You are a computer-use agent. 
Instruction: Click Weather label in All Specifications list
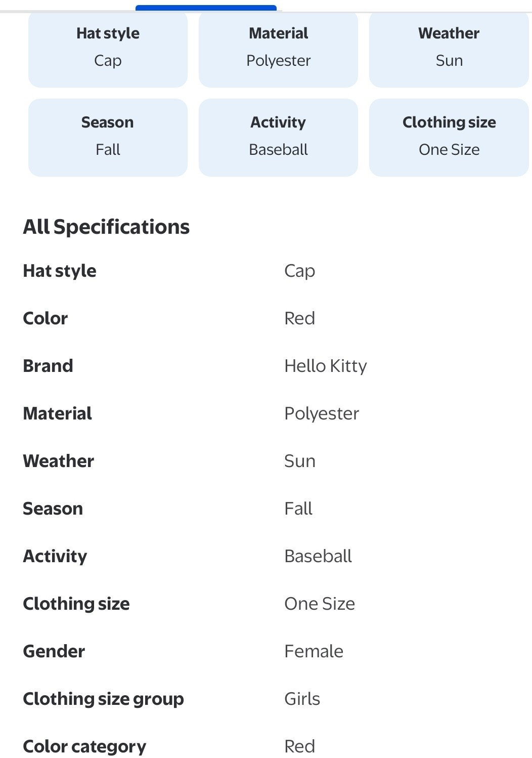click(58, 461)
